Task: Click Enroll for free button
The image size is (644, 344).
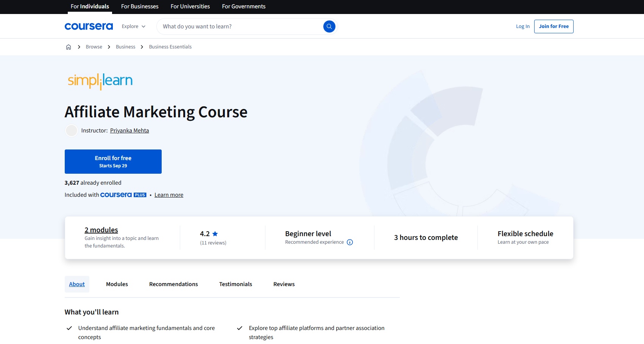Action: pyautogui.click(x=113, y=162)
